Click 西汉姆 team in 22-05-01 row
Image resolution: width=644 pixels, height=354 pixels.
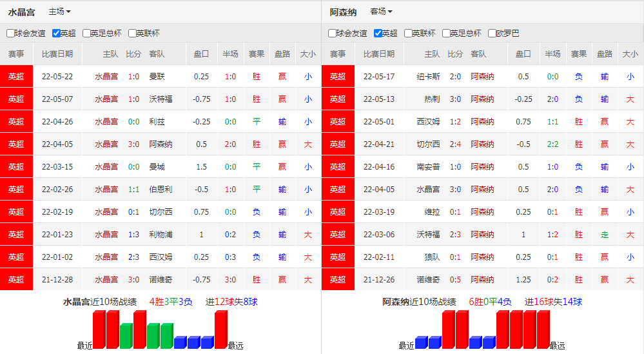(428, 122)
